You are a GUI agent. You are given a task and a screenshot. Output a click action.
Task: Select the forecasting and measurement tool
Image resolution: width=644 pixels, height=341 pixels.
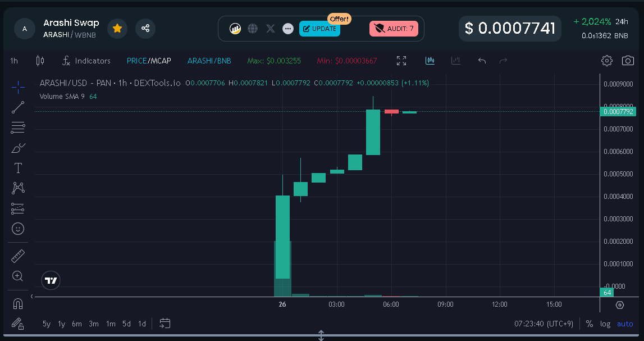[18, 209]
